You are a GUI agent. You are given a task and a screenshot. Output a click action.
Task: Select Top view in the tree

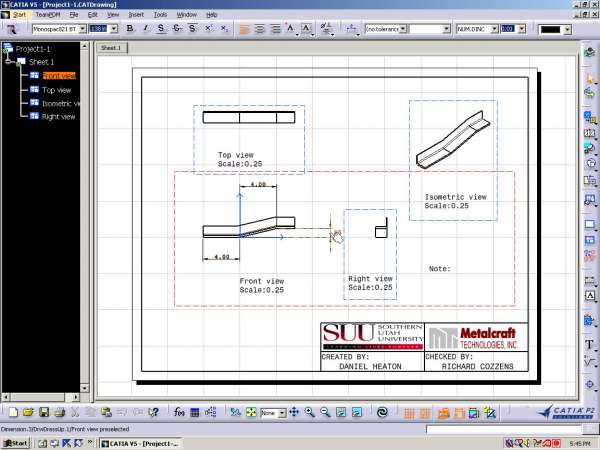coord(56,90)
